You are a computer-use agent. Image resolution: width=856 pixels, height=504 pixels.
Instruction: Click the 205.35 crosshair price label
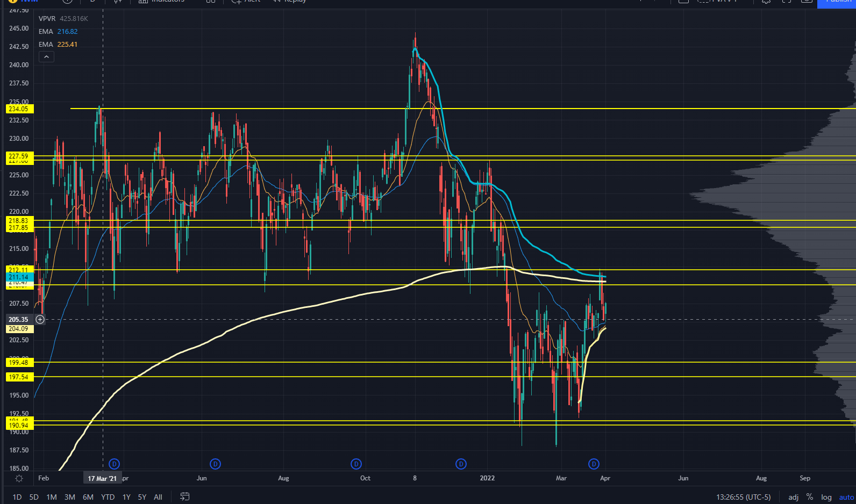pos(20,319)
